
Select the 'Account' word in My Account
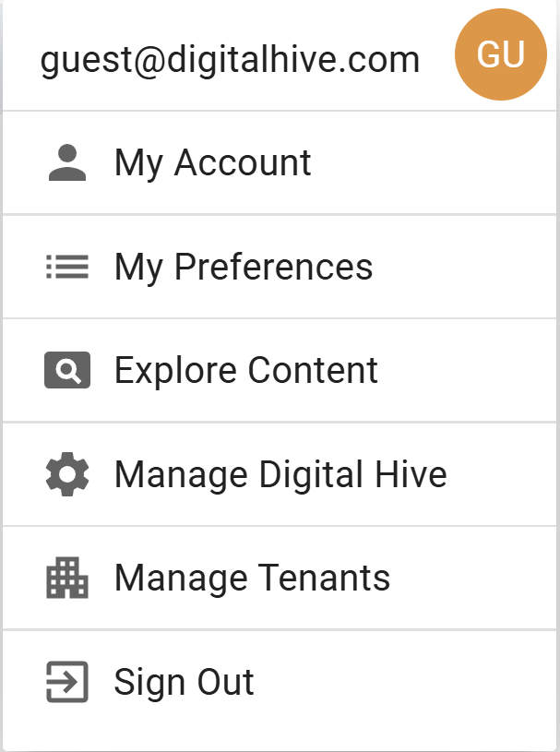click(243, 162)
